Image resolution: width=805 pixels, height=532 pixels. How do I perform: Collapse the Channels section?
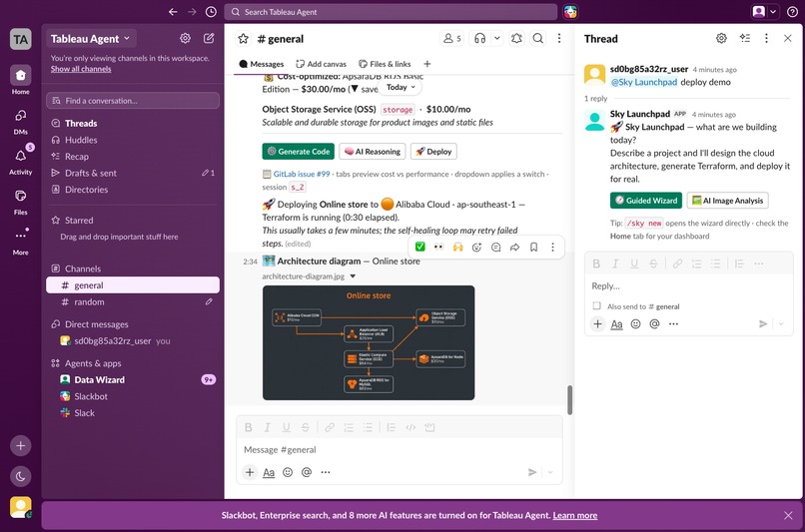point(83,268)
